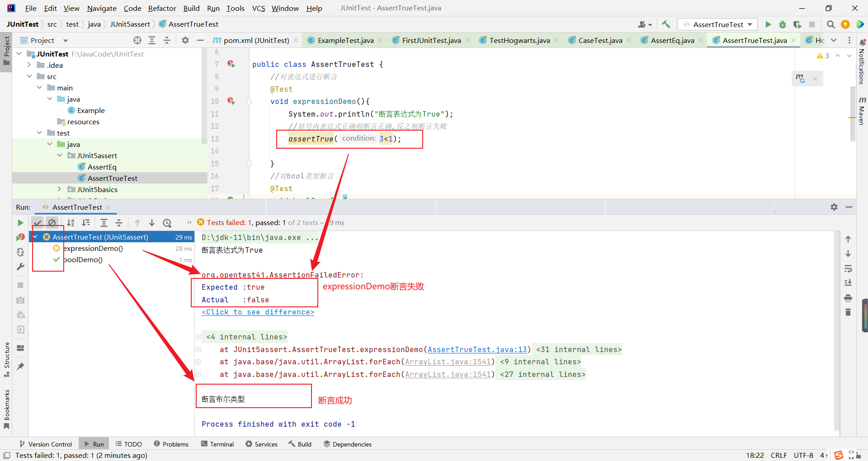Switch to the CaseTest.java tab
This screenshot has height=461, width=868.
coord(600,40)
